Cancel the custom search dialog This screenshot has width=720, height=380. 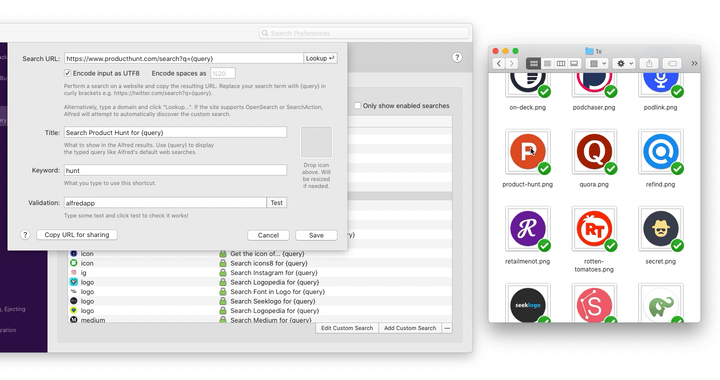click(x=268, y=235)
